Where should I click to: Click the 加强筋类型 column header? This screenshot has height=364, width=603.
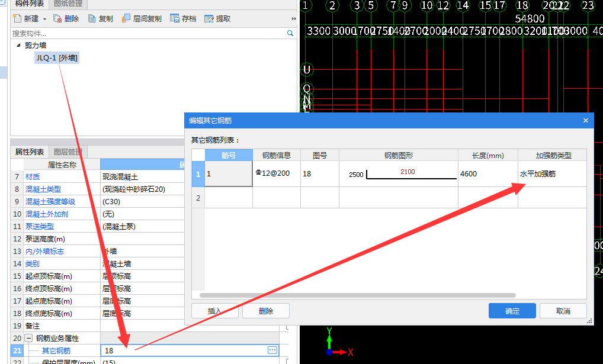coord(553,155)
